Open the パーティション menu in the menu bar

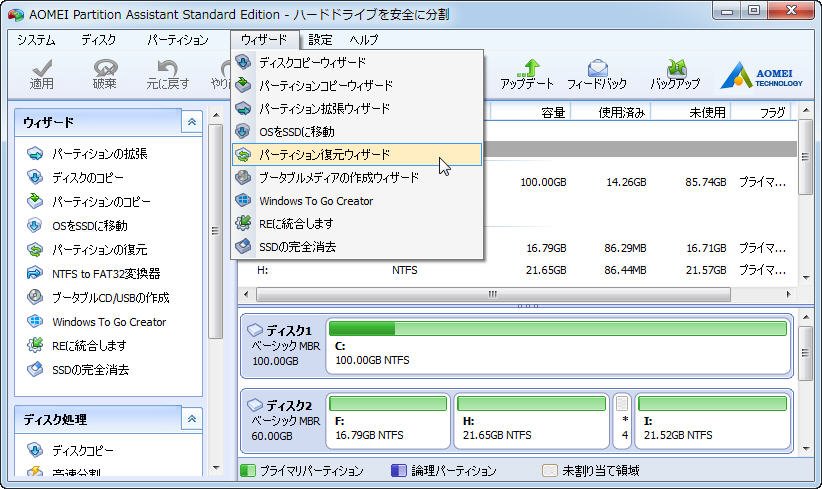click(177, 40)
